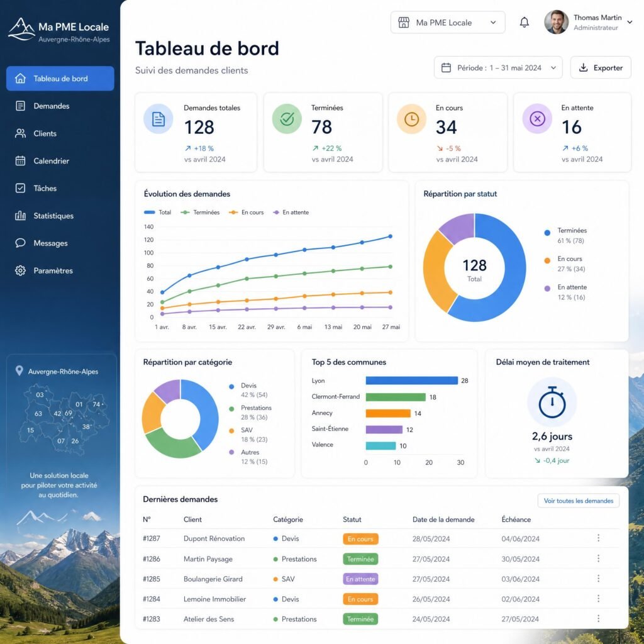Viewport: 644px width, 644px height.
Task: Go to Demandes in the sidebar
Action: 60,106
